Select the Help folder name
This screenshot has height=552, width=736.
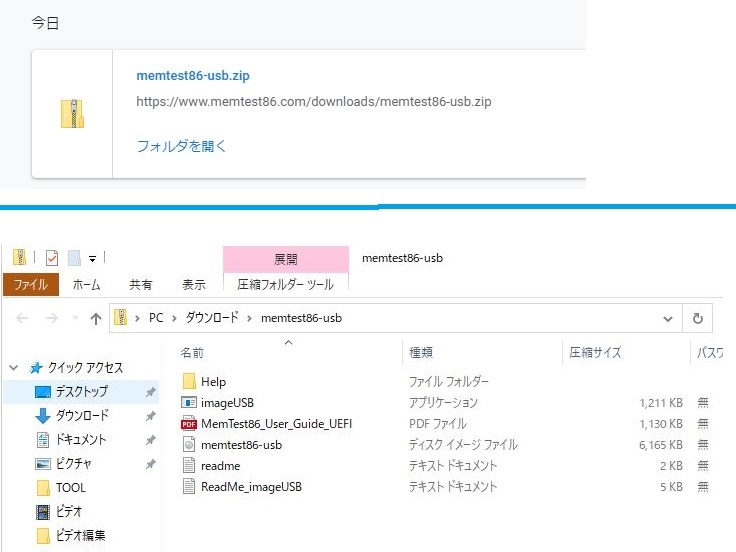pyautogui.click(x=214, y=382)
